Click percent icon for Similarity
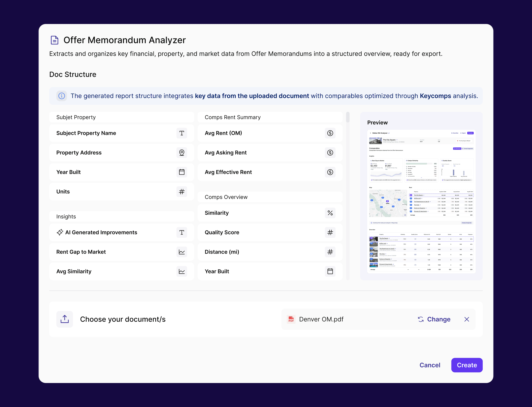The image size is (532, 407). [x=330, y=213]
